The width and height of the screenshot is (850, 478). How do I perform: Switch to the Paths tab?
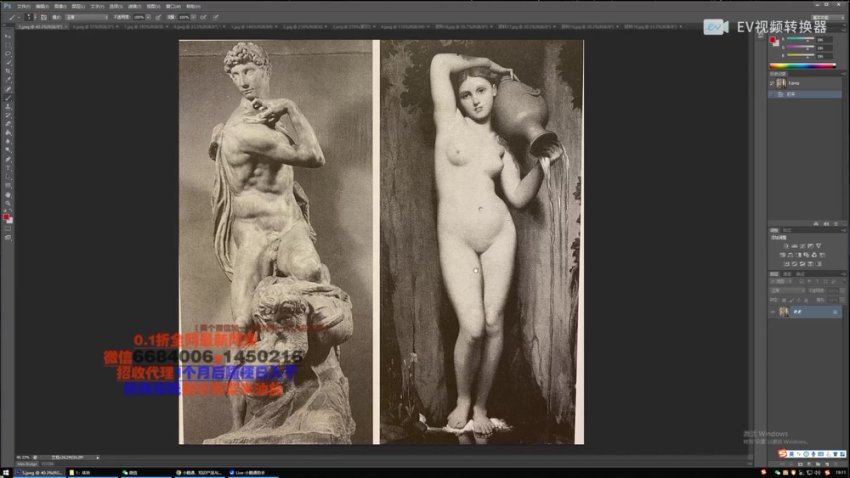(x=800, y=274)
